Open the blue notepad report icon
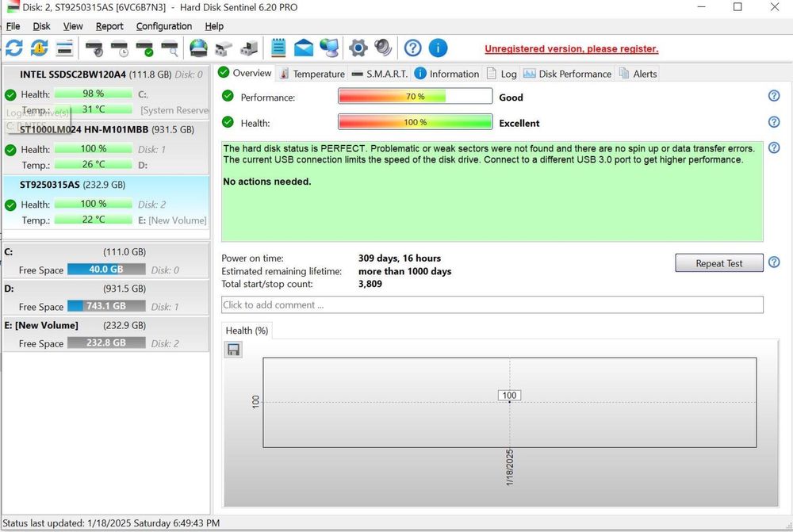Image resolution: width=793 pixels, height=532 pixels. pyautogui.click(x=278, y=48)
